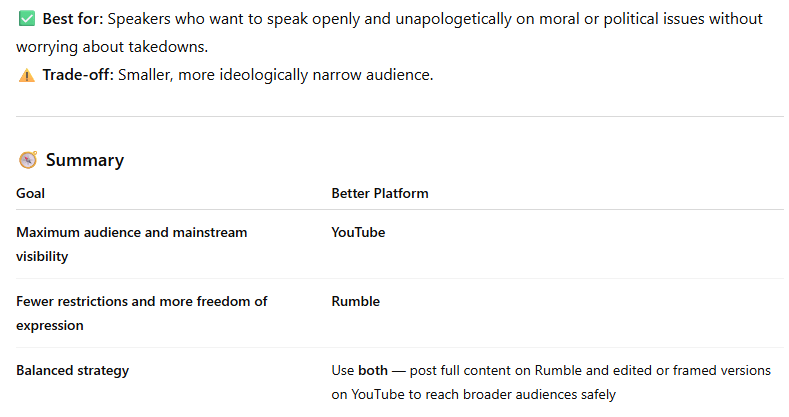Click the compass icon next to Summary
Screen dimensions: 789x417
[28, 160]
